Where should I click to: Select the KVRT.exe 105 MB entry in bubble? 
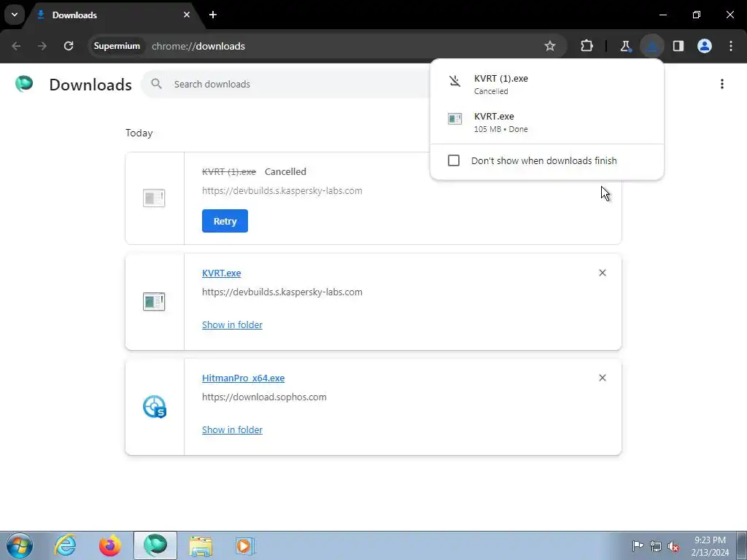tap(547, 122)
